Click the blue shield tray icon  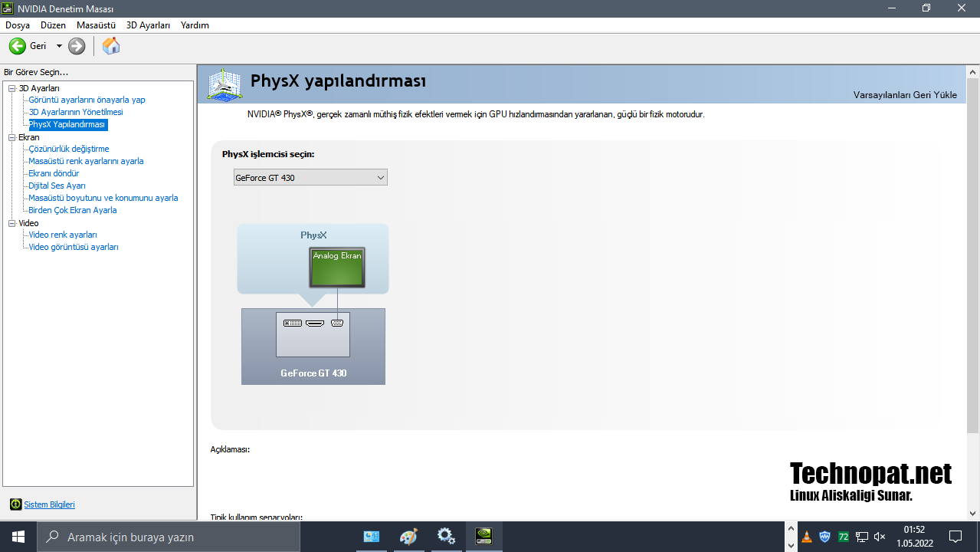point(825,537)
